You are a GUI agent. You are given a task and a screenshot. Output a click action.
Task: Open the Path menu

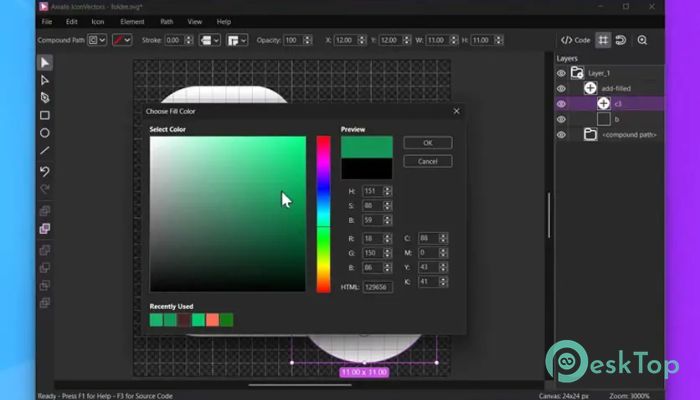(167, 21)
